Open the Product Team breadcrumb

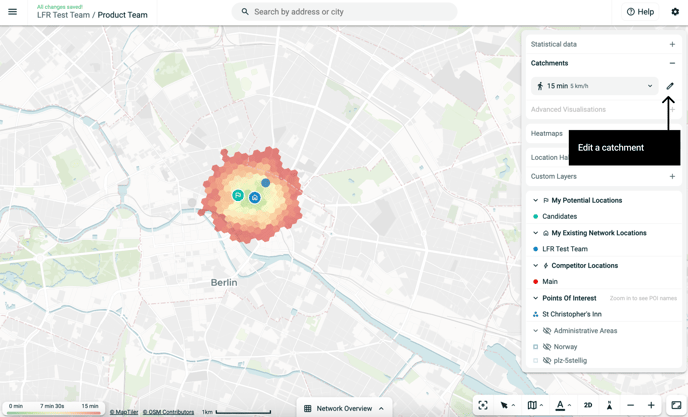[x=122, y=15]
